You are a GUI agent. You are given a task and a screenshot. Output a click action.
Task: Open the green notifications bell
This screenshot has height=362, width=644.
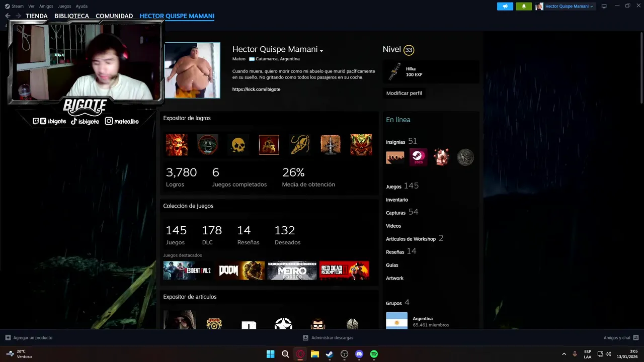tap(524, 6)
